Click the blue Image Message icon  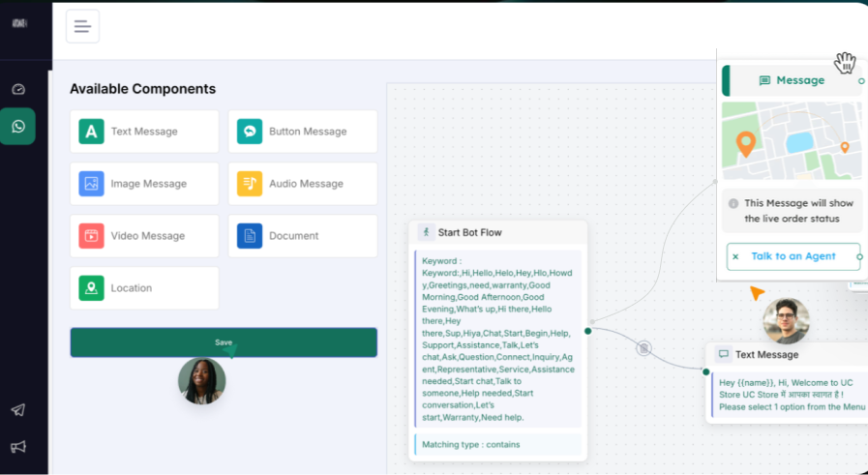[x=91, y=184]
